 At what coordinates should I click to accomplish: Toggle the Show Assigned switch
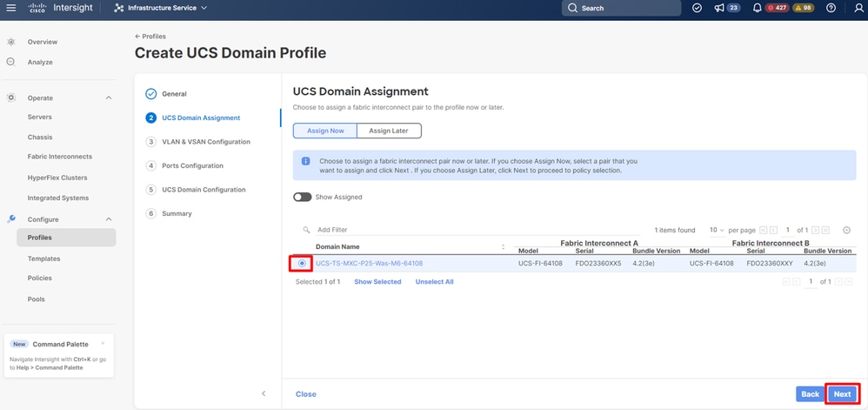(303, 198)
